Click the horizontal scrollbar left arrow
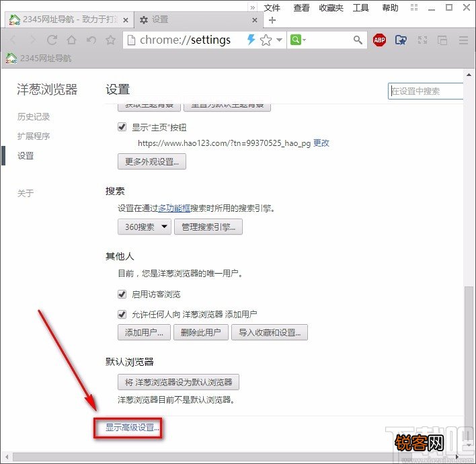Screen dimensions: 476x464 coord(7,457)
